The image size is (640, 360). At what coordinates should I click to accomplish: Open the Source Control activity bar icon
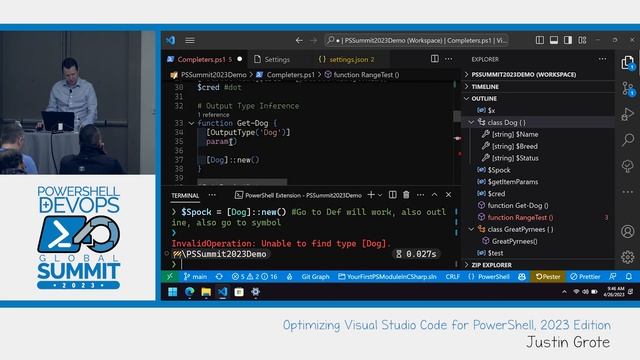628,89
